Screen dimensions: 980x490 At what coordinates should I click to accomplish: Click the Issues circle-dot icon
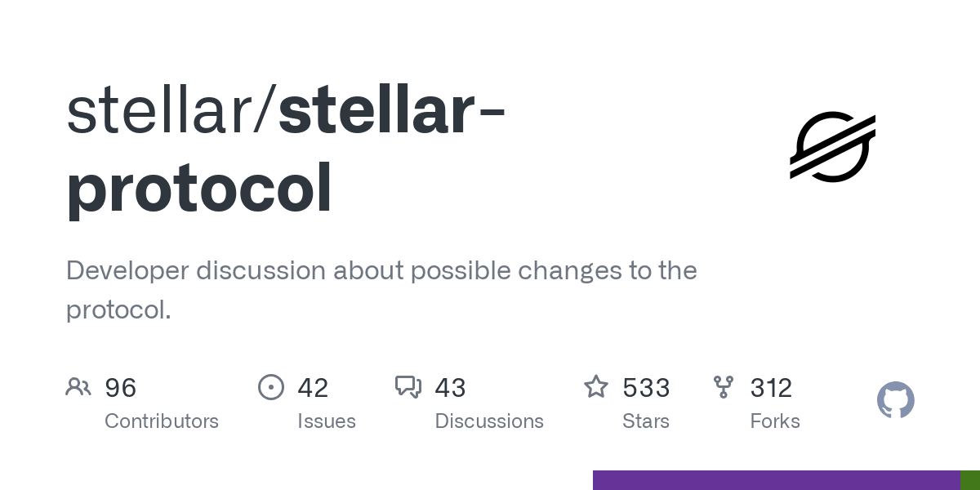[270, 387]
